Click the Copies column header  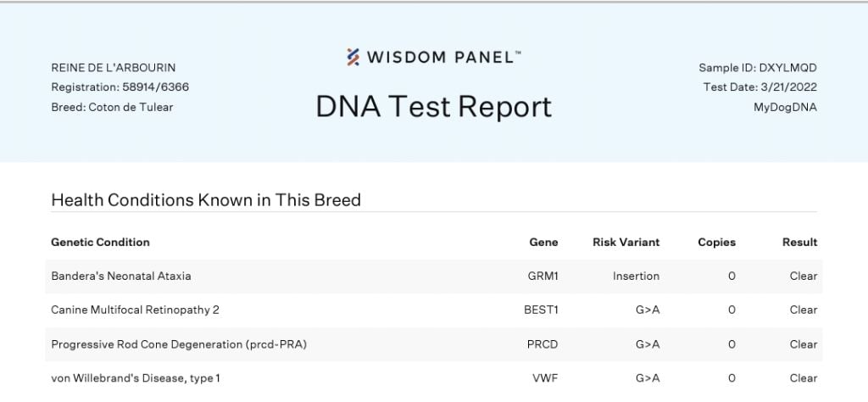pyautogui.click(x=716, y=243)
